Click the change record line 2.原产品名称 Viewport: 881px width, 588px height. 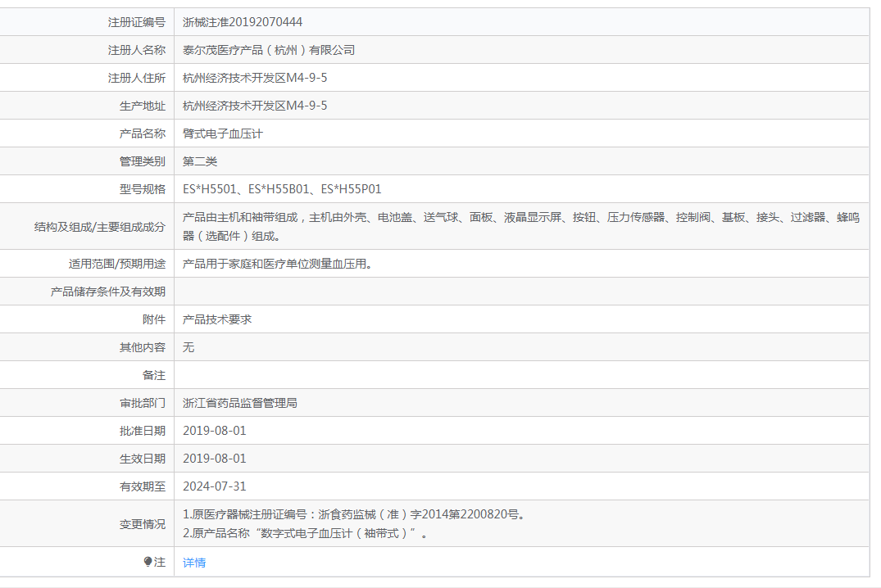tap(305, 533)
